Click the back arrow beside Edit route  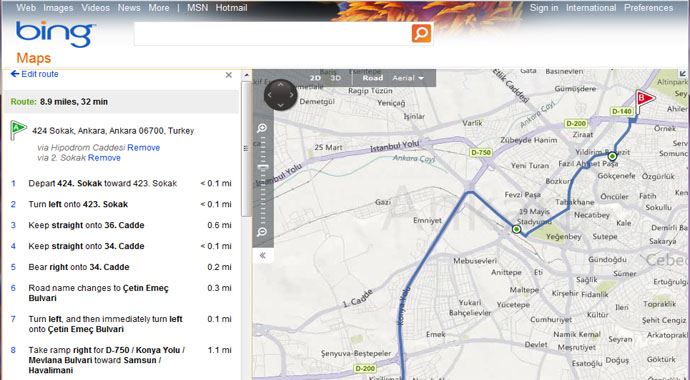15,73
